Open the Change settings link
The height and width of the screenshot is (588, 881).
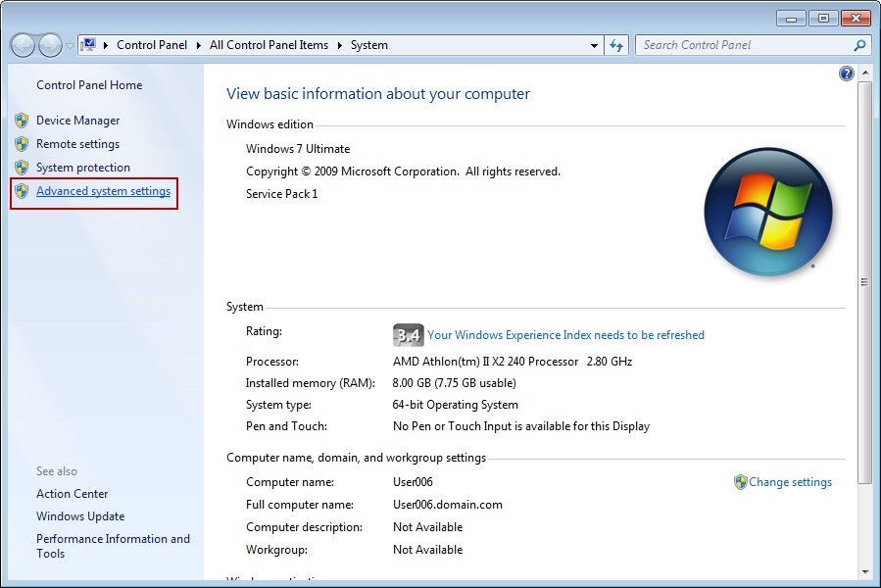pos(790,482)
